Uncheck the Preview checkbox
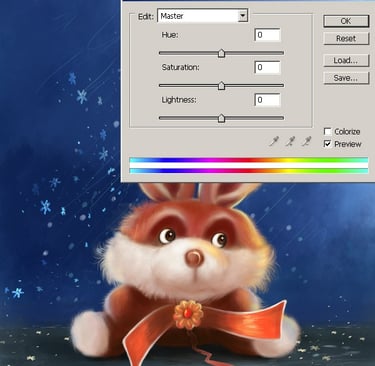Image resolution: width=375 pixels, height=366 pixels. coord(328,144)
